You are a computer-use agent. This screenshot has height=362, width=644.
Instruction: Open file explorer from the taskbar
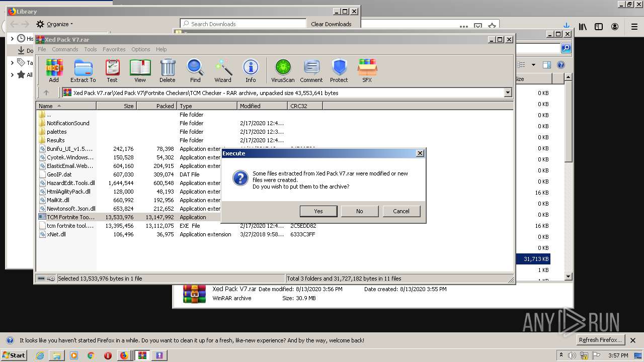57,355
